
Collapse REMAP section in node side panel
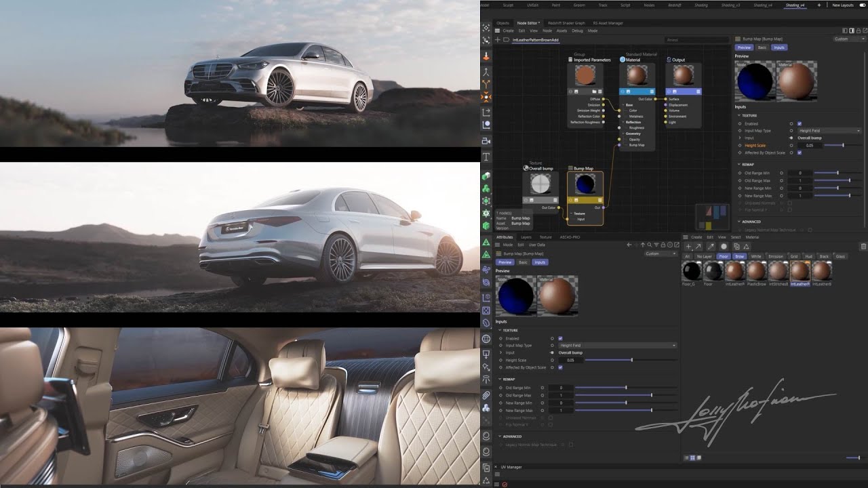click(x=739, y=164)
